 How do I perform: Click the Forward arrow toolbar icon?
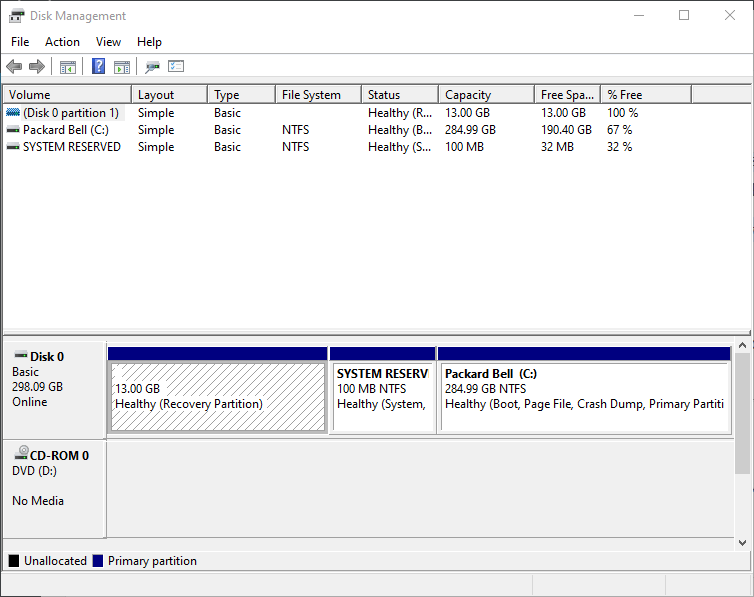pos(37,67)
